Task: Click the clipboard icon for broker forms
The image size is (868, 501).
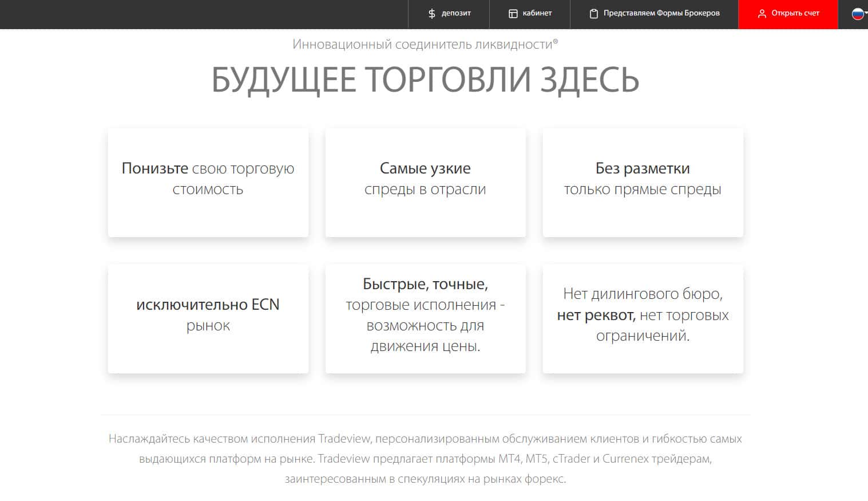Action: click(x=593, y=14)
